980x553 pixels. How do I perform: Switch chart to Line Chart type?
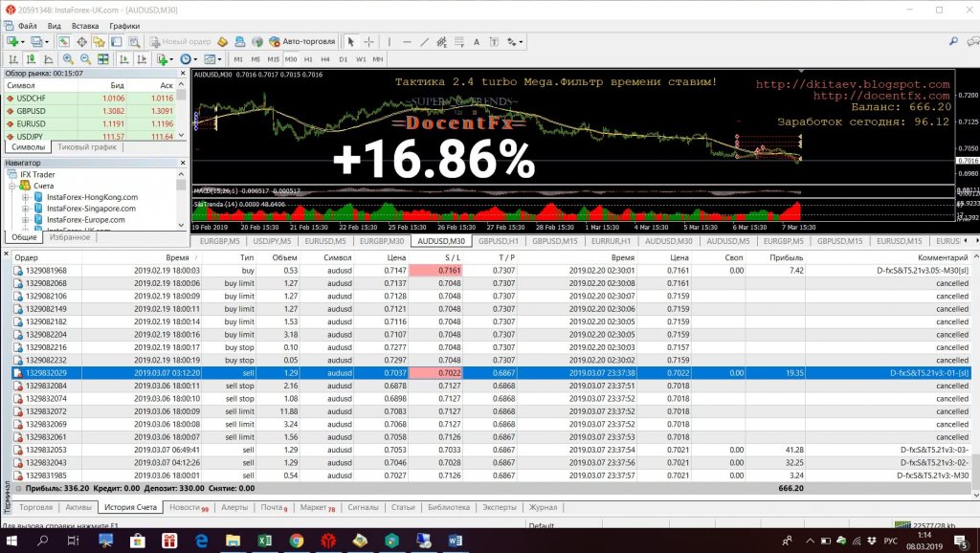tap(48, 59)
